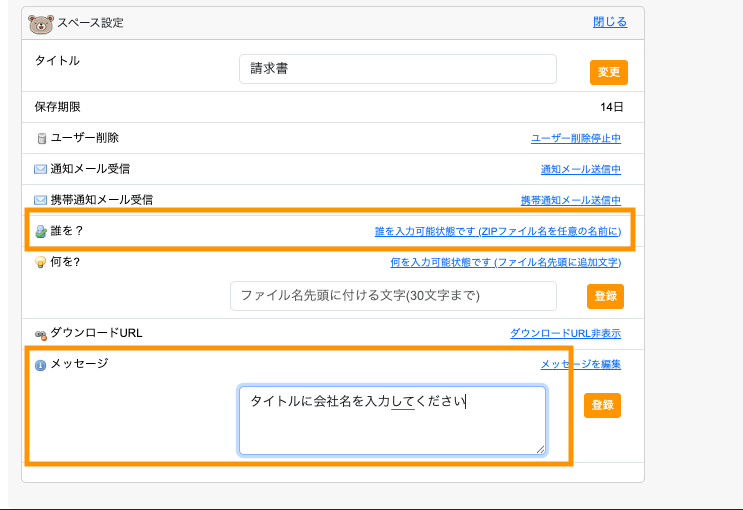Viewport: 743px width, 510px height.
Task: Click the ダウンロードURL非表示 link
Action: 565,333
